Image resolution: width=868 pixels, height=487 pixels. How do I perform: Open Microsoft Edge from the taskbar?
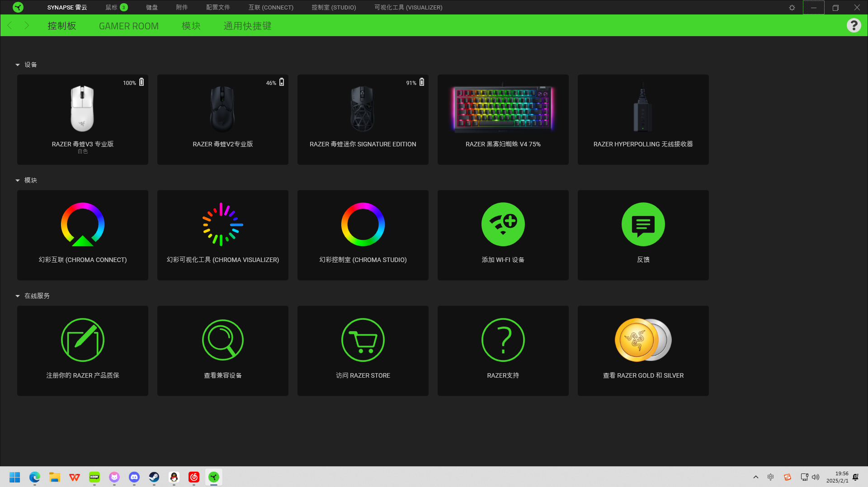tap(35, 477)
